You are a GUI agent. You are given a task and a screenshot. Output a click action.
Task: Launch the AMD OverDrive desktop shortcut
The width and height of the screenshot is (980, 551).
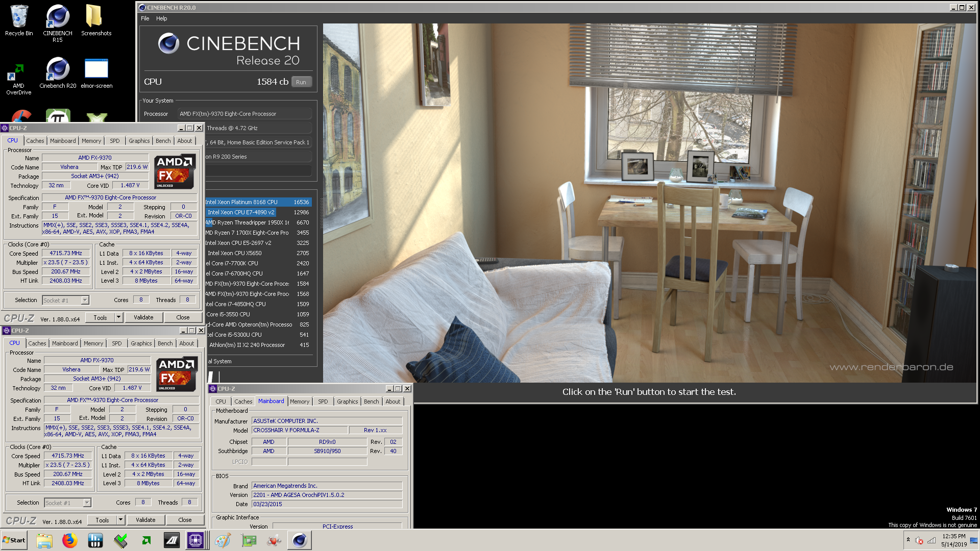click(19, 79)
